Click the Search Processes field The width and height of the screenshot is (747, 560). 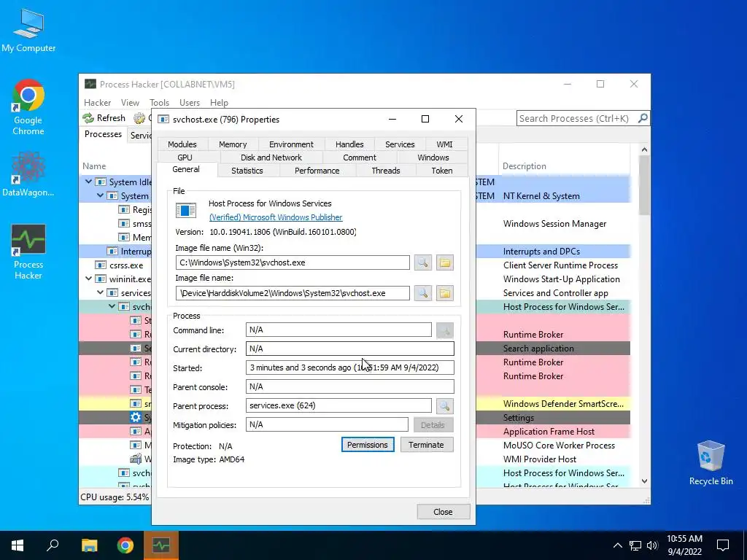coord(576,118)
